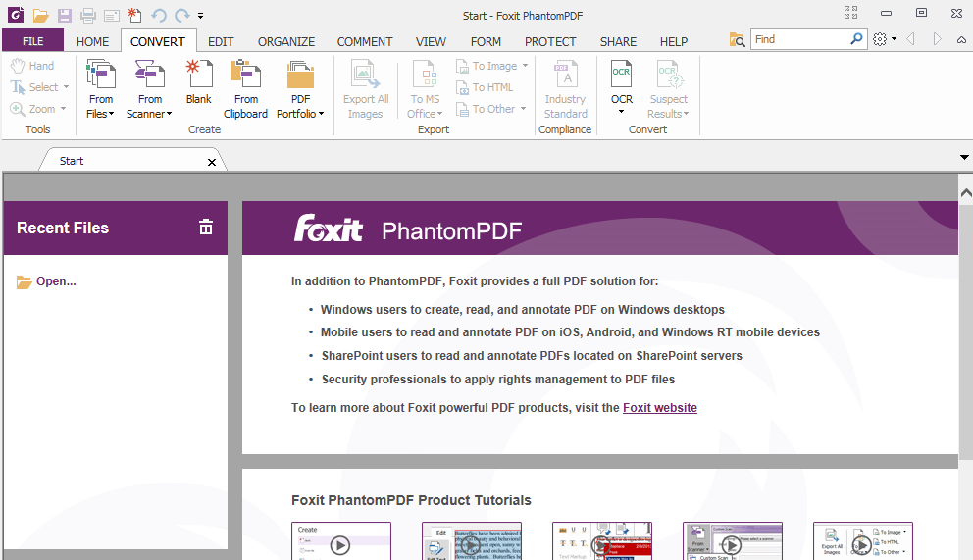Viewport: 973px width, 560px height.
Task: Play the Text Markup tutorial video thumbnail
Action: point(602,541)
